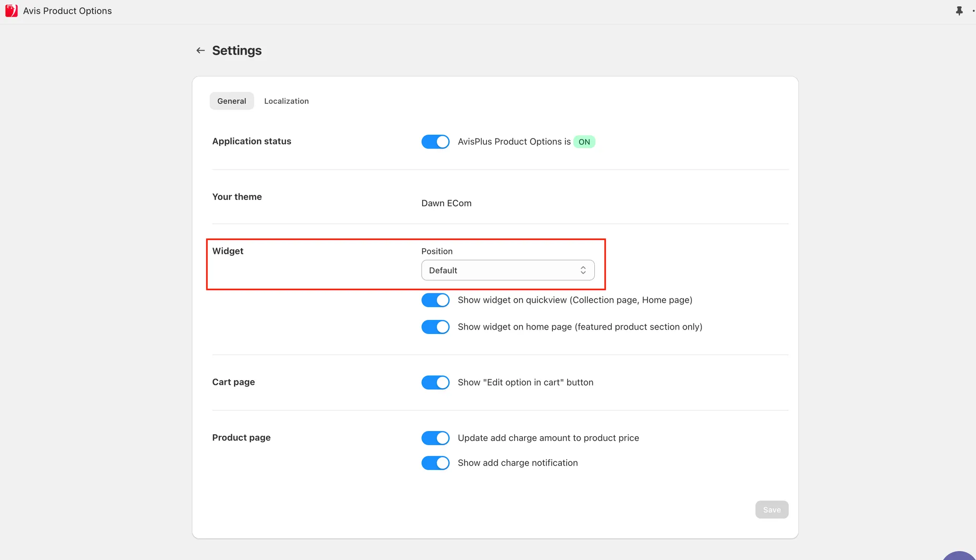Click the Dawn ECom theme name
This screenshot has width=976, height=560.
(x=446, y=203)
